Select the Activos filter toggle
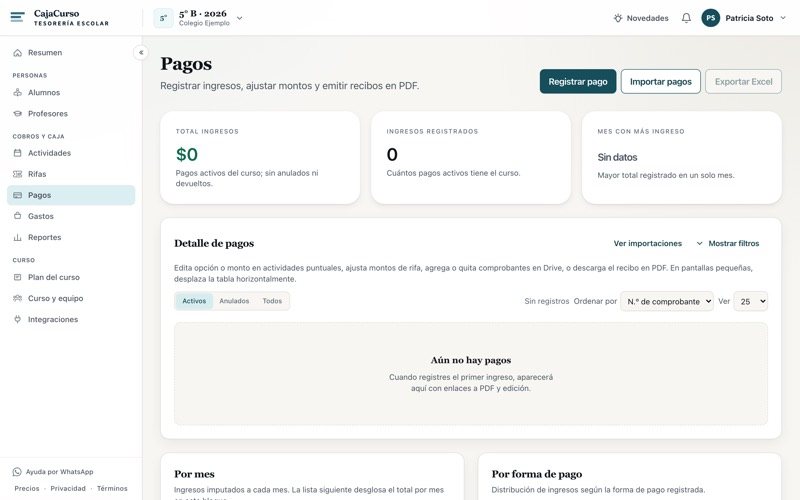This screenshot has height=500, width=800. (194, 301)
